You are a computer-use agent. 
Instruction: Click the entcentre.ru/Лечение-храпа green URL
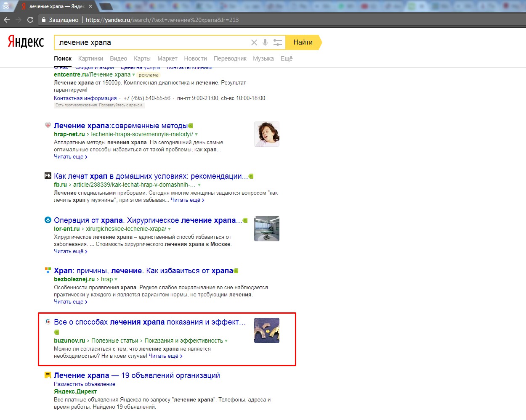[x=92, y=74]
